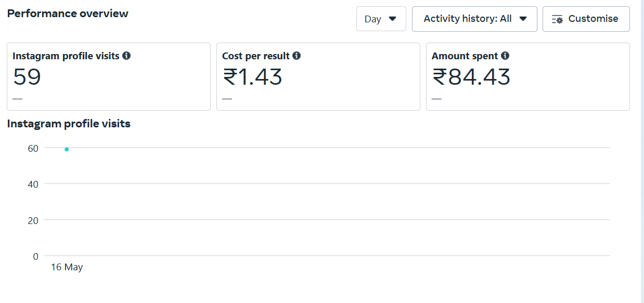Click the info icon beside Amount spent

click(505, 56)
